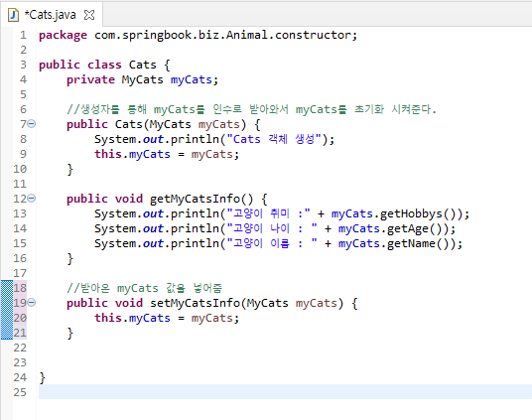
Task: Click the "Cats 객체 생성" string literal
Action: point(274,139)
